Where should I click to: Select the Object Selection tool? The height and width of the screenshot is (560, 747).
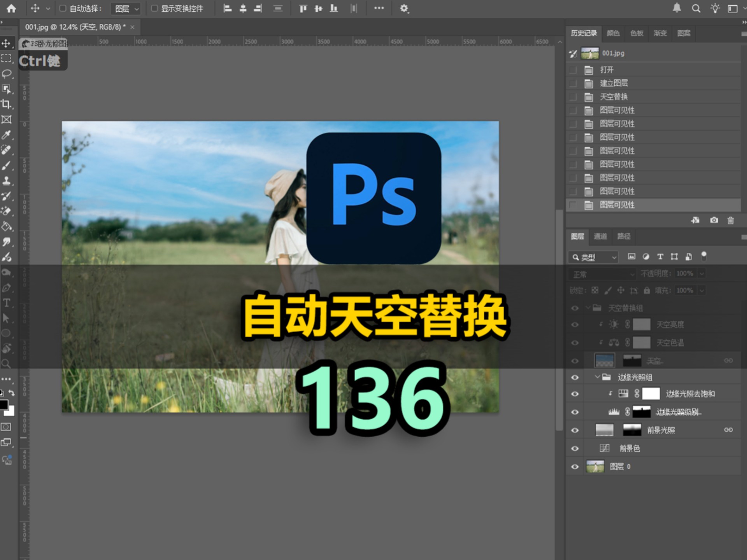coord(6,89)
